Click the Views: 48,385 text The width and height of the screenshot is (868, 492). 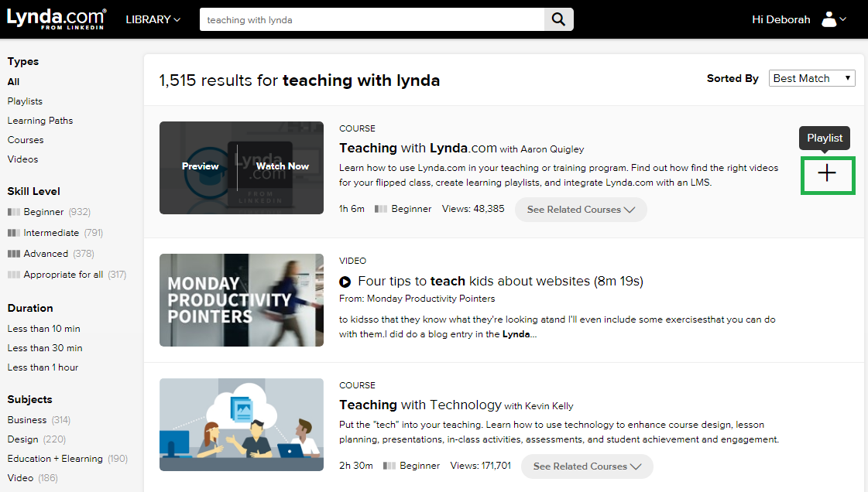[x=473, y=209]
